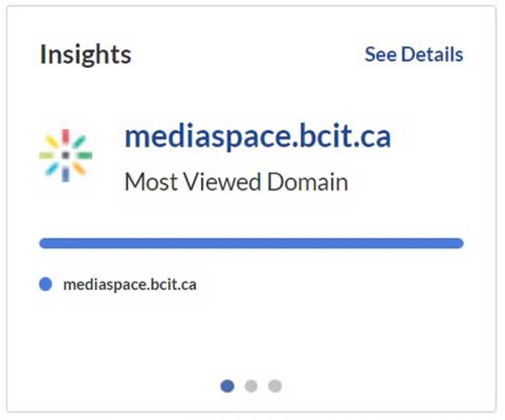
Task: Jump to the third carousel page dot
Action: 275,386
